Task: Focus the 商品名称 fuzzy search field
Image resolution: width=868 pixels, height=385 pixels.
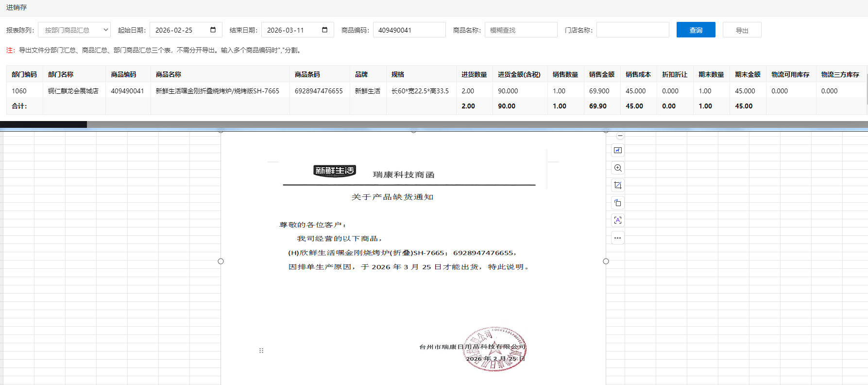Action: 521,30
